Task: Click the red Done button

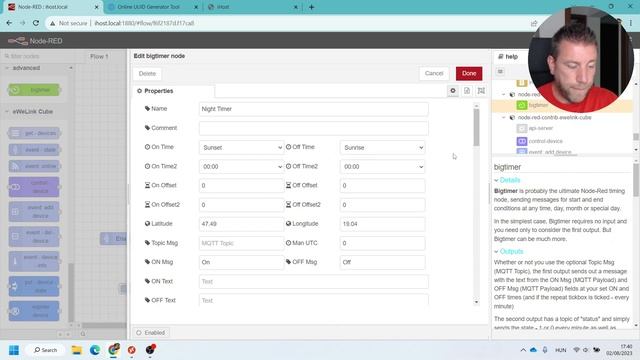Action: 469,73
